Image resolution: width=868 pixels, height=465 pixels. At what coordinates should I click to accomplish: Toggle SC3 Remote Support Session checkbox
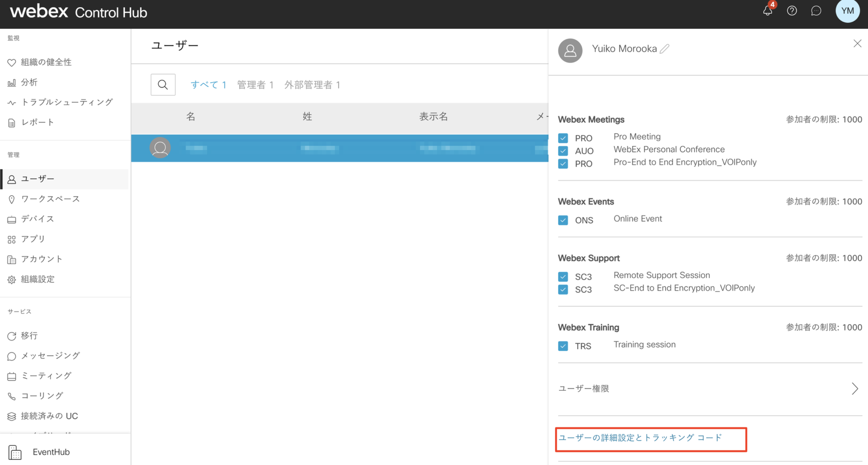563,277
